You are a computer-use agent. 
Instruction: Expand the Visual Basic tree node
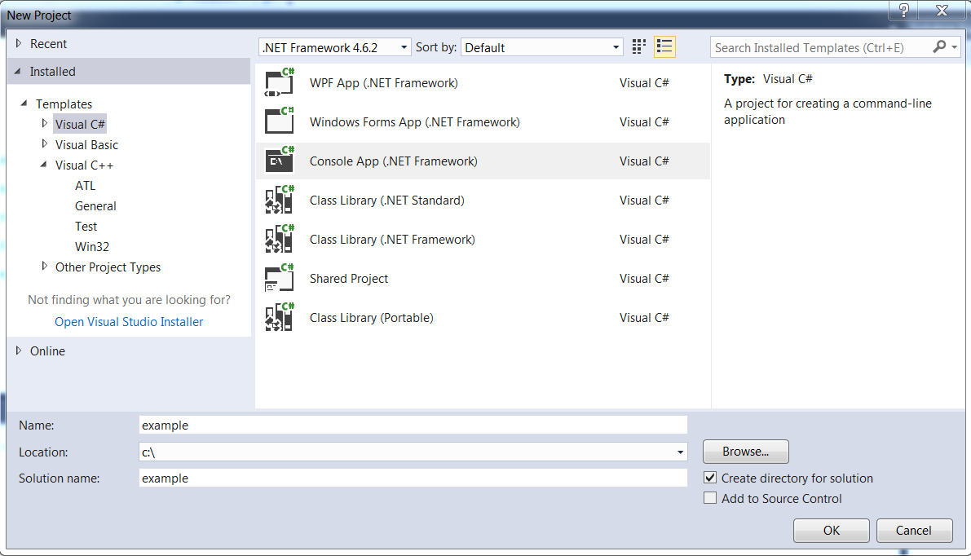44,143
